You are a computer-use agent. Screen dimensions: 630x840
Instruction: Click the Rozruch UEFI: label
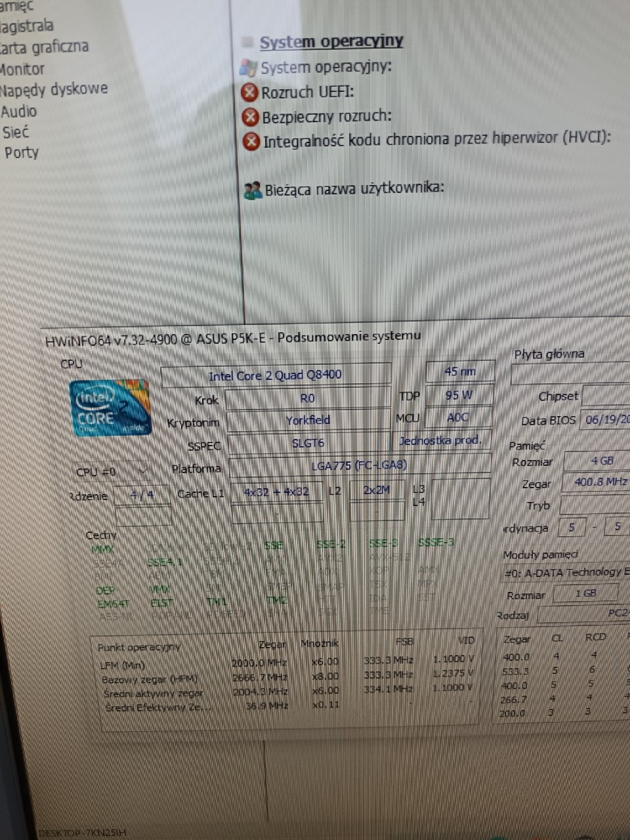(308, 92)
